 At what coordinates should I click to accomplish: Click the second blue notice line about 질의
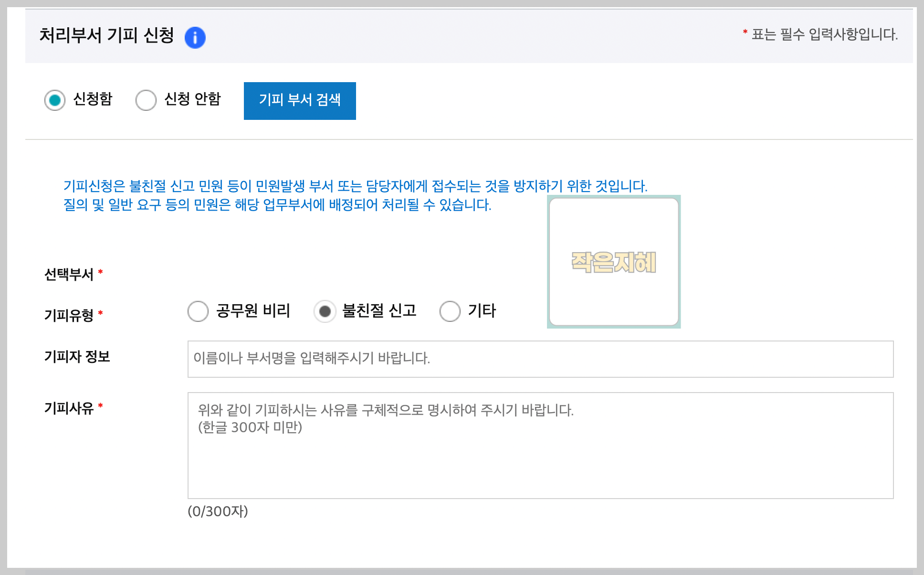click(277, 205)
